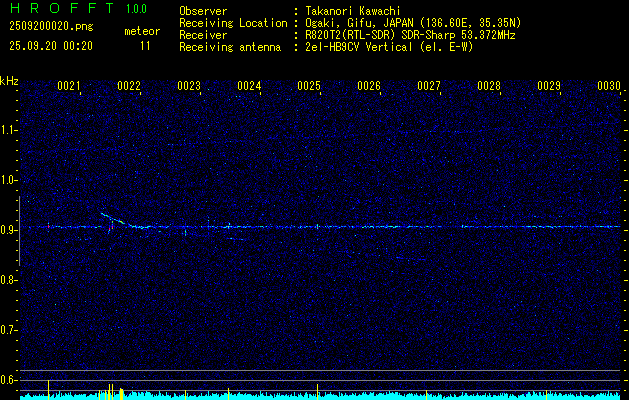629x400 pixels.
Task: Click the Receiver label
Action: (x=203, y=35)
